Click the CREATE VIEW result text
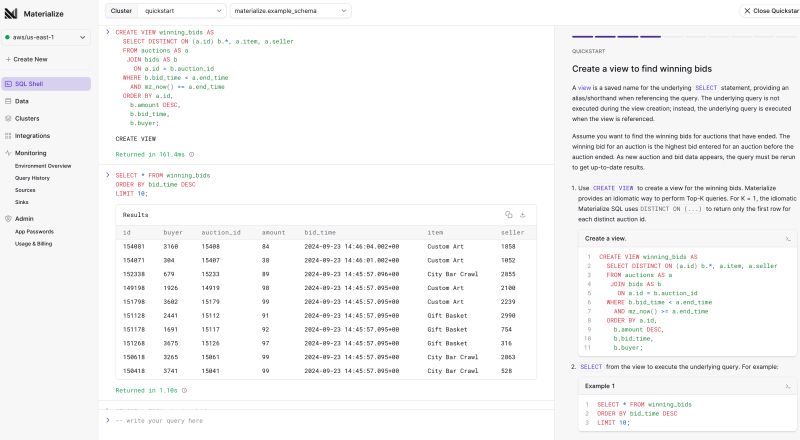The height and width of the screenshot is (440, 800). (x=136, y=139)
